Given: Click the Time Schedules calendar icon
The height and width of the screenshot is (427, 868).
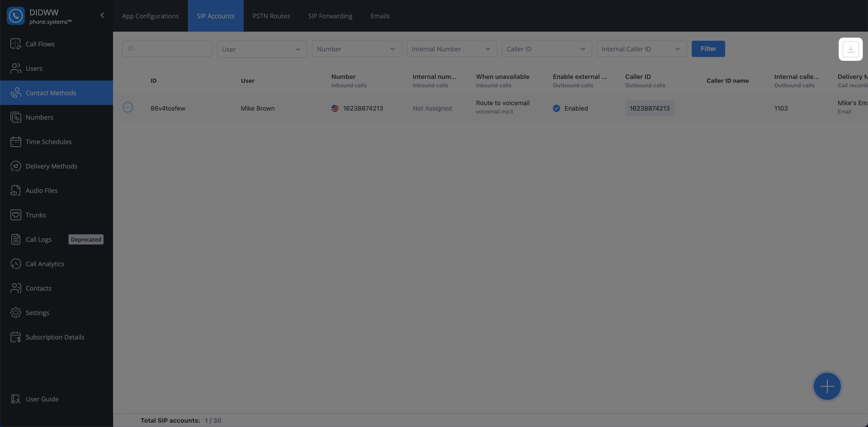Looking at the screenshot, I should (x=16, y=142).
